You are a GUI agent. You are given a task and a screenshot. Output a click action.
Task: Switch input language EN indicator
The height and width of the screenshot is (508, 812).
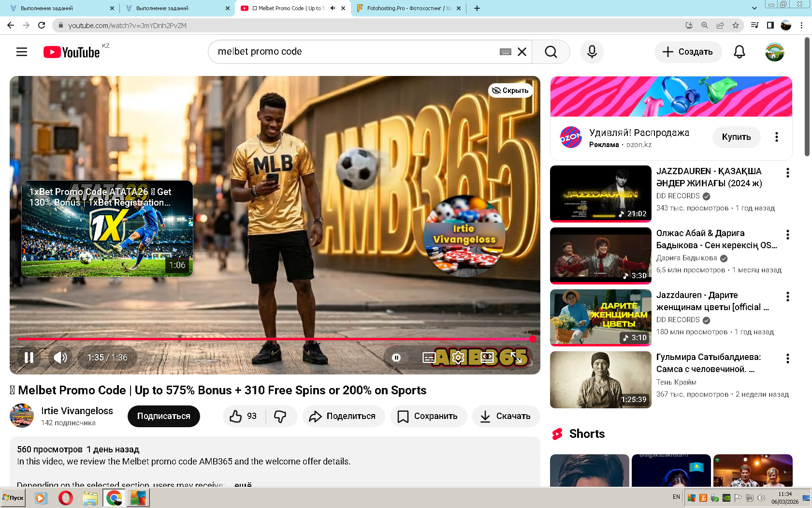[x=676, y=497]
